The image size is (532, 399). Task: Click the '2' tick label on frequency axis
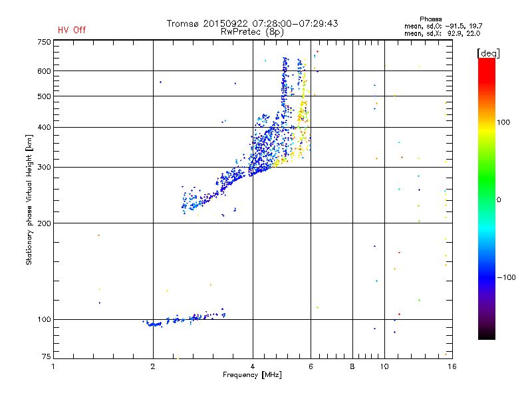153,366
